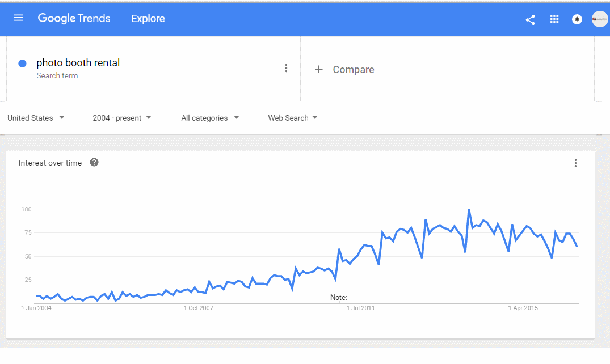This screenshot has width=610, height=364.
Task: Click the Google Trends logo
Action: pos(74,18)
